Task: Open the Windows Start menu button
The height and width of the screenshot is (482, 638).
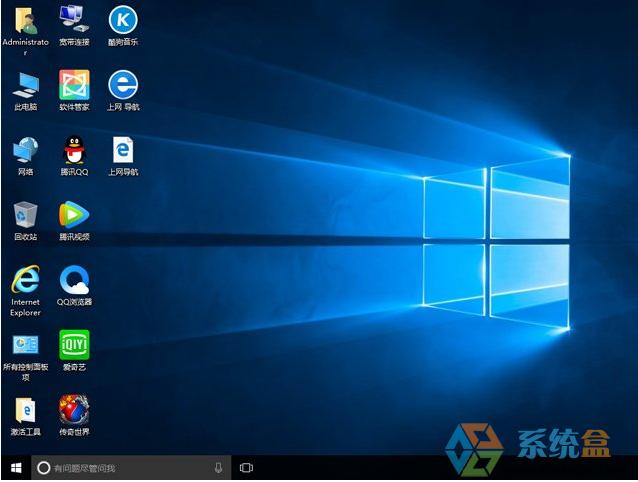Action: pyautogui.click(x=15, y=468)
